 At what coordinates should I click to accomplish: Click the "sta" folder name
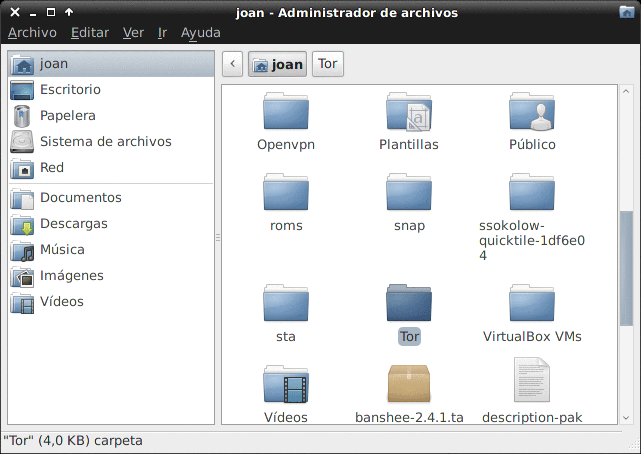[286, 336]
